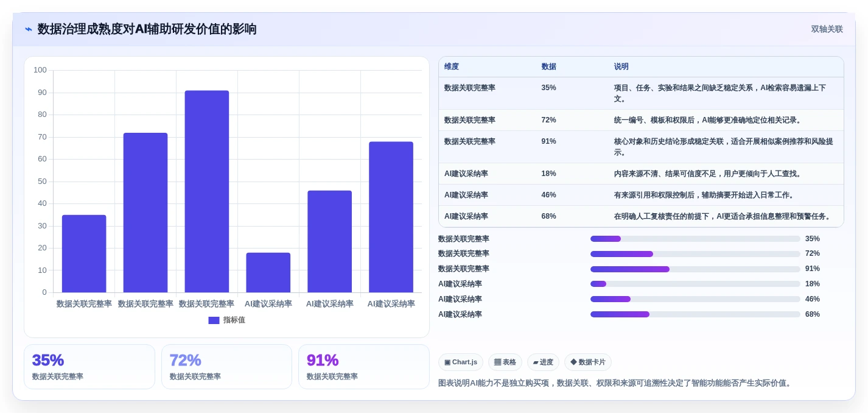Click the 46% progress bar
Screen dimensions: 868x413
pos(695,299)
